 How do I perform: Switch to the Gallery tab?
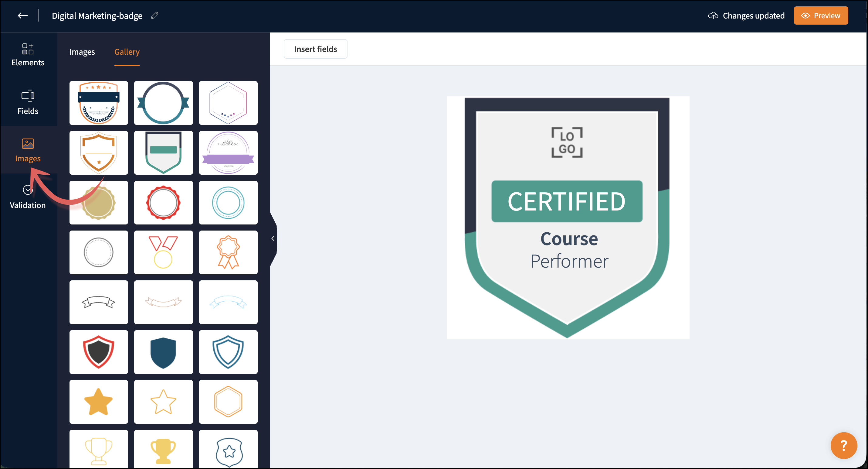pos(127,52)
